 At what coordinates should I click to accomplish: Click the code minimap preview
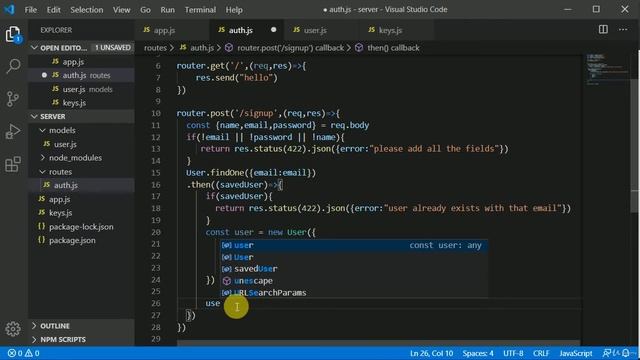[608, 69]
